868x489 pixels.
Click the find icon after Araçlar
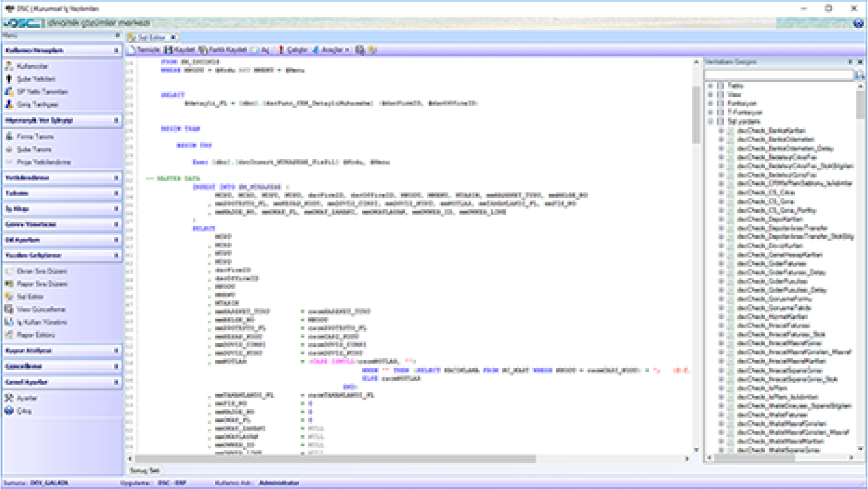360,50
